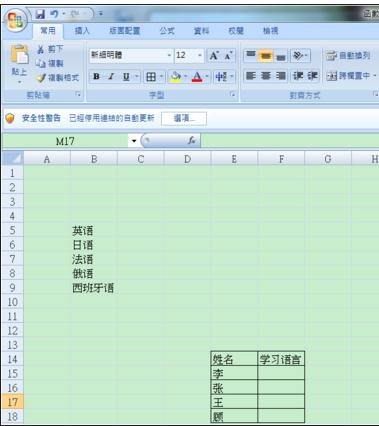Image resolution: width=379 pixels, height=426 pixels.
Task: Align cell content to bottom
Action: (x=281, y=56)
